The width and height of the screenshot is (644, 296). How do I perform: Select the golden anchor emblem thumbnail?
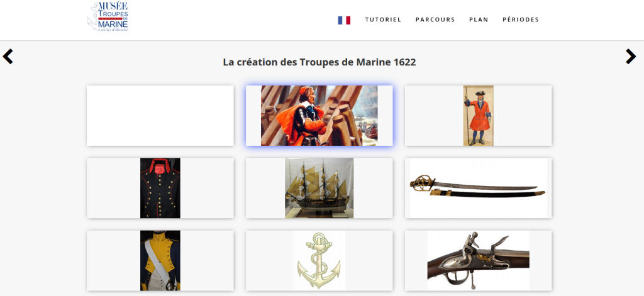pos(319,260)
